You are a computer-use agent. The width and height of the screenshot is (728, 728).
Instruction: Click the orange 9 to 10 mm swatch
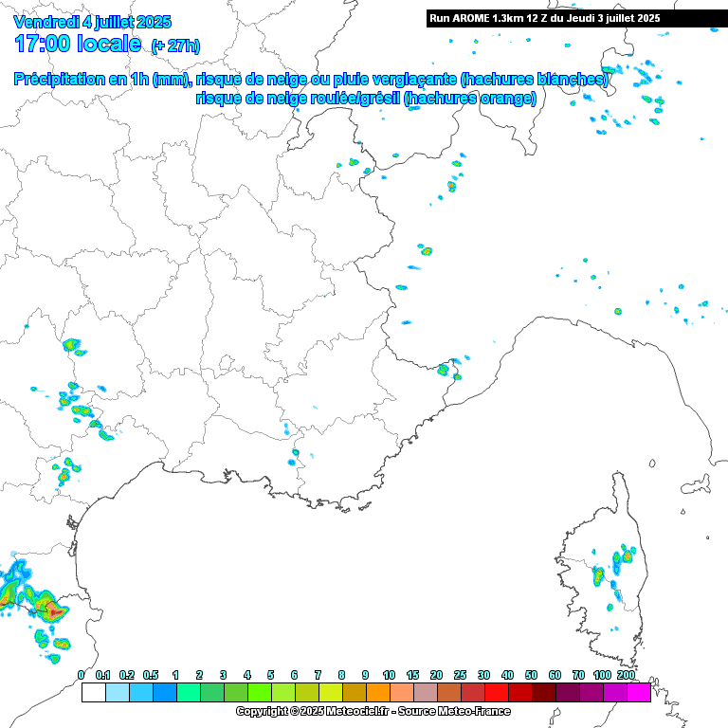pyautogui.click(x=378, y=692)
